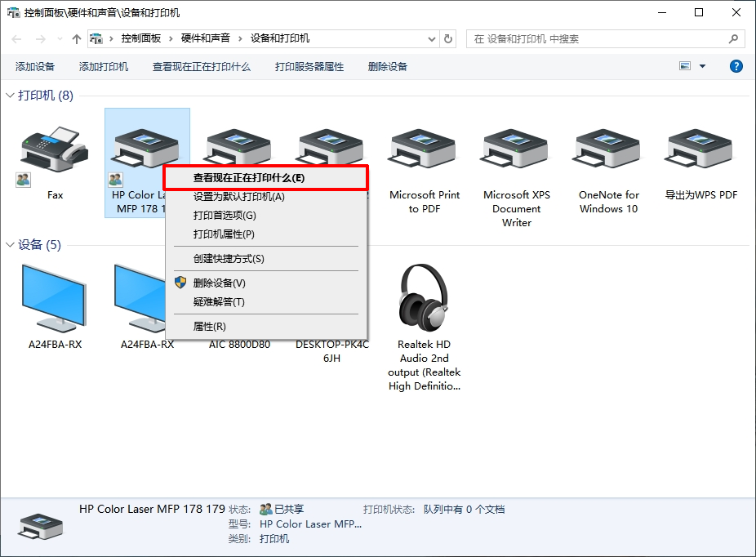
Task: Click 添加打印机 toolbar button
Action: (104, 66)
